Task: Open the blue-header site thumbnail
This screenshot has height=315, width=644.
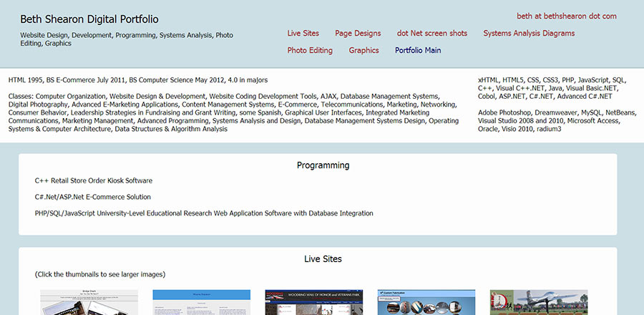Action: (x=202, y=302)
